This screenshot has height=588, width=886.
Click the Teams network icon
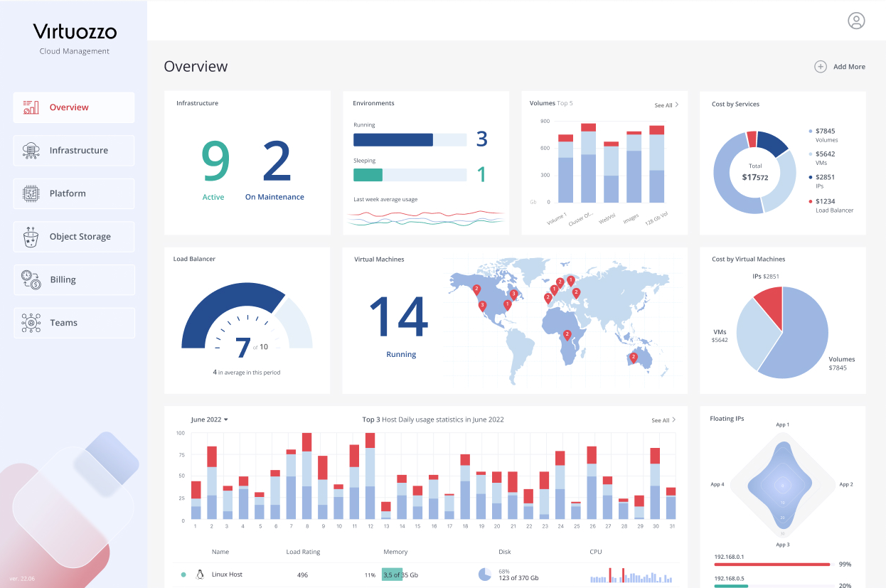pyautogui.click(x=31, y=323)
